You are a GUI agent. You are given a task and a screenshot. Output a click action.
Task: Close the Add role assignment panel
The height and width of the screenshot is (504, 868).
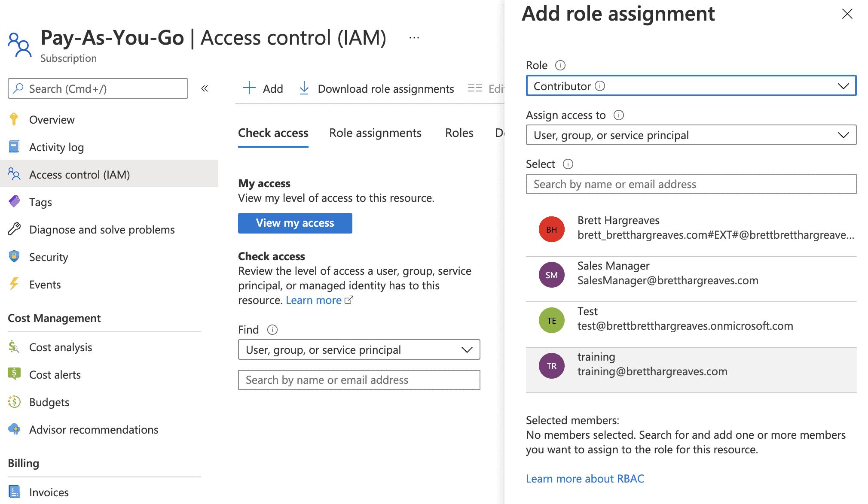[847, 14]
